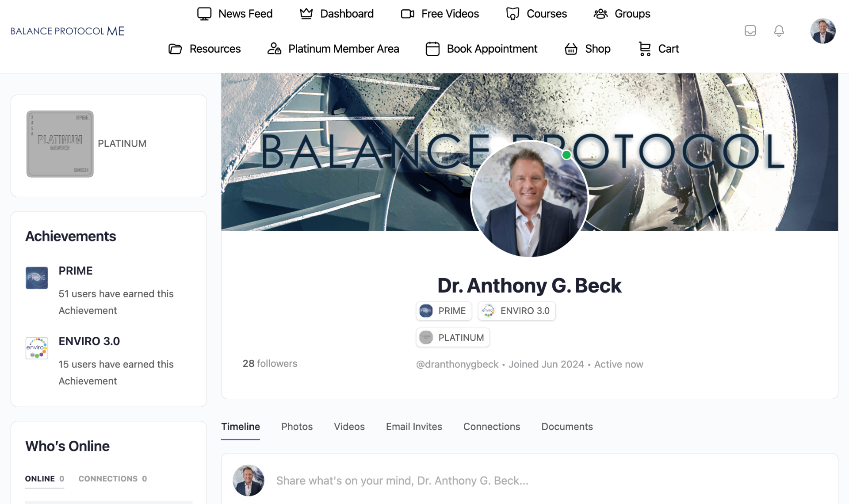
Task: Open the notifications bell
Action: pos(779,31)
